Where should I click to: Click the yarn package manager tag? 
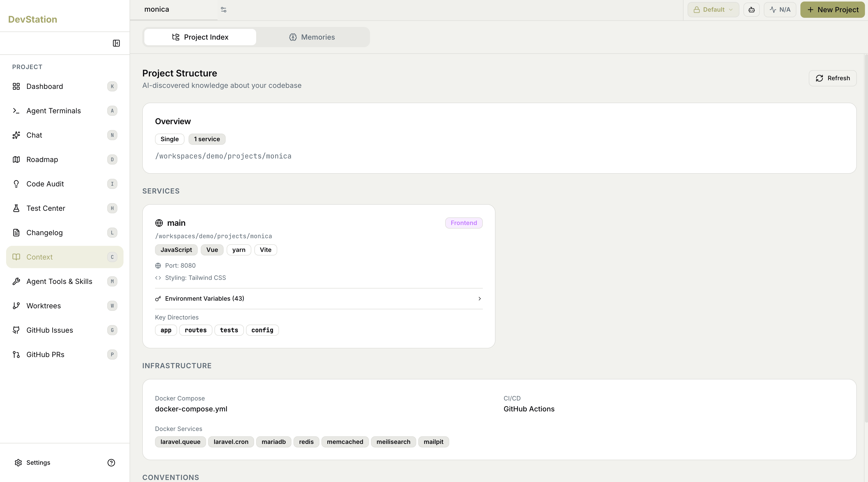click(239, 250)
